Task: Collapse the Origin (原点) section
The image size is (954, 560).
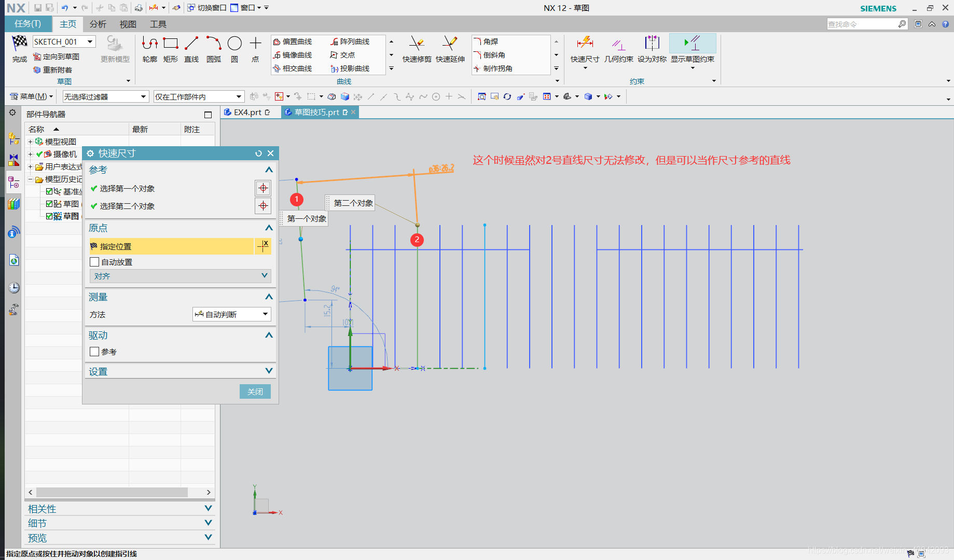Action: pos(269,228)
